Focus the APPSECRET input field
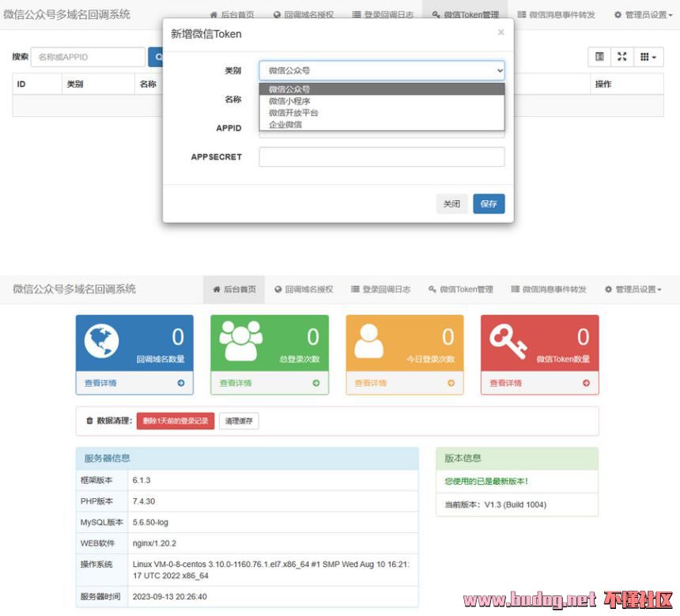 [x=382, y=157]
